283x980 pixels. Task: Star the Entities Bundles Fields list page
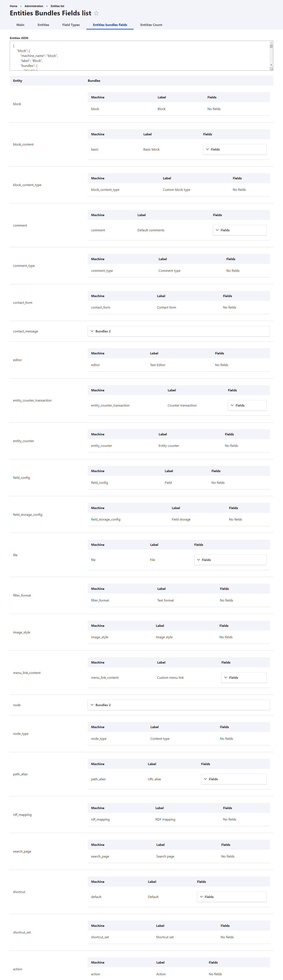(96, 13)
